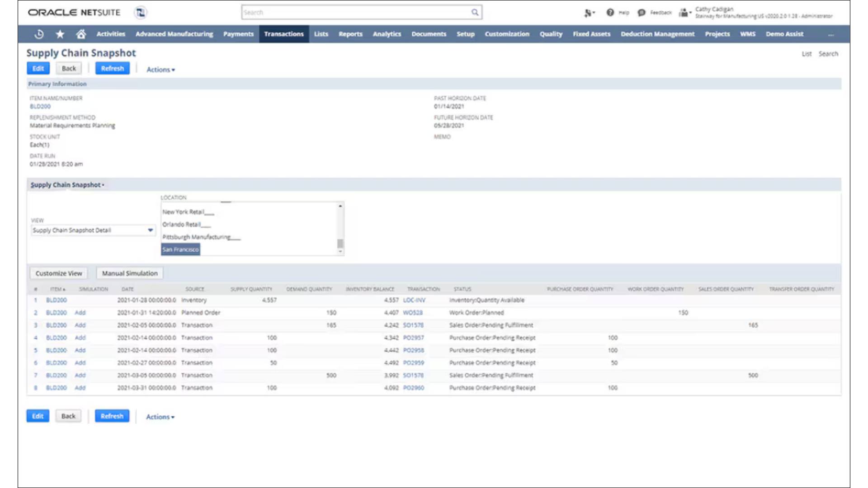The image size is (868, 488).
Task: Expand the top Actions dropdown
Action: point(160,70)
